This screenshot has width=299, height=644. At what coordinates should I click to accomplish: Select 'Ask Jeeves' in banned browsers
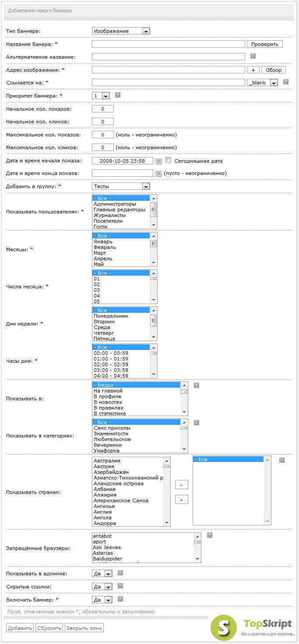tap(143, 547)
